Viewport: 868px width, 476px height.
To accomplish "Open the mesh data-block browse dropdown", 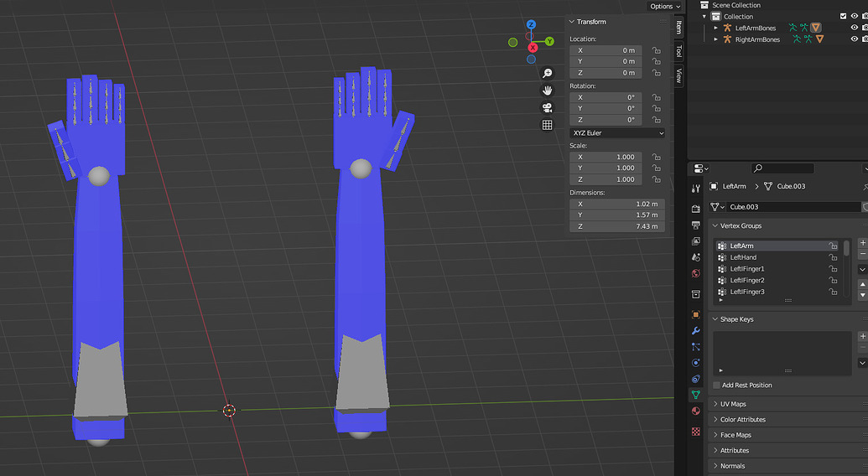I will point(717,207).
